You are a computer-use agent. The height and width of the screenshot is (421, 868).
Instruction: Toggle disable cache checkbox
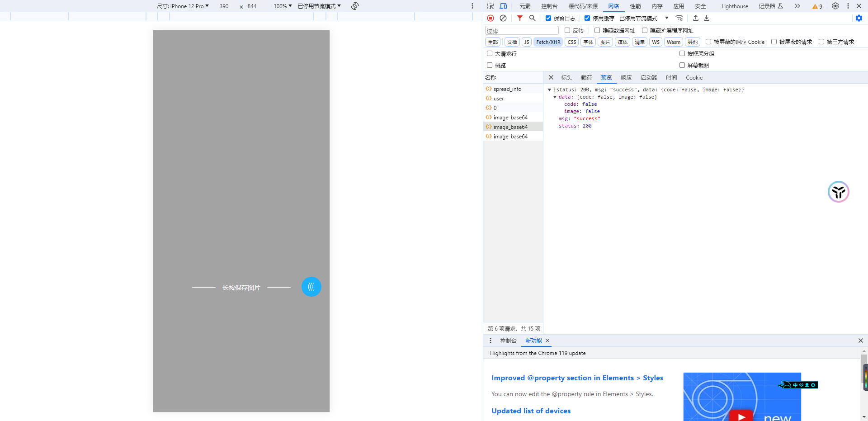click(587, 18)
